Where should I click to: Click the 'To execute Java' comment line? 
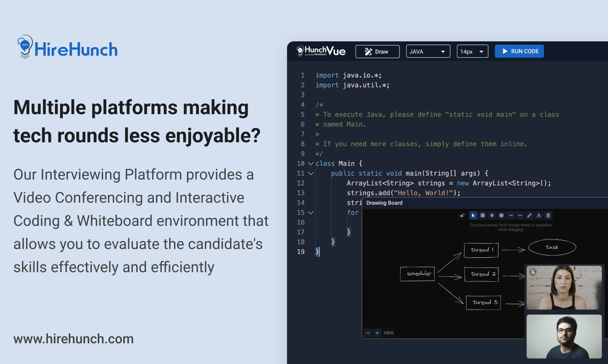tap(437, 115)
